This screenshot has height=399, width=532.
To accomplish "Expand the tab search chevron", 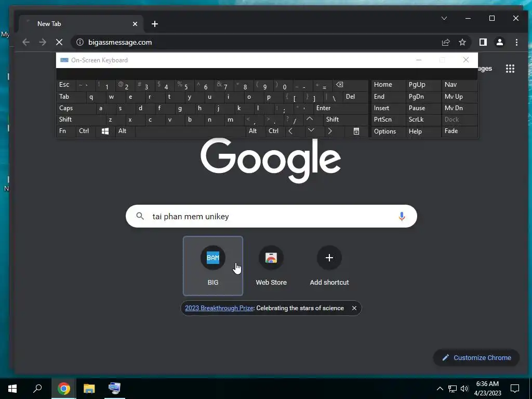I will [x=444, y=18].
